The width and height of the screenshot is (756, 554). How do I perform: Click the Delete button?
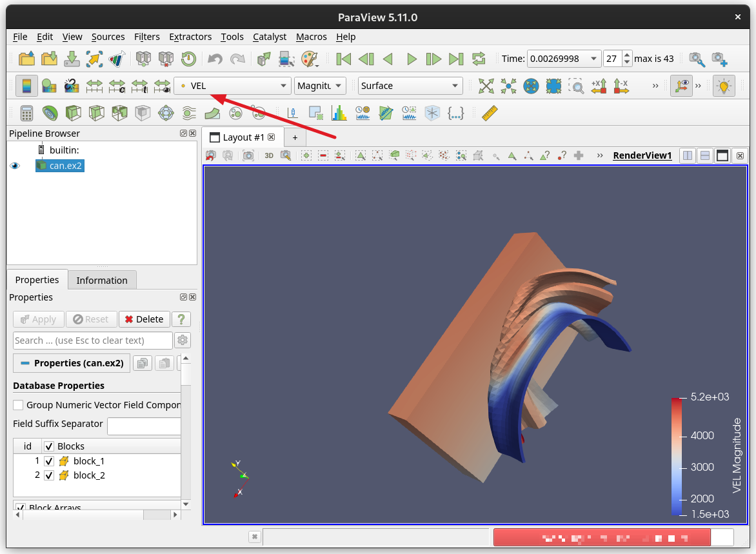144,319
